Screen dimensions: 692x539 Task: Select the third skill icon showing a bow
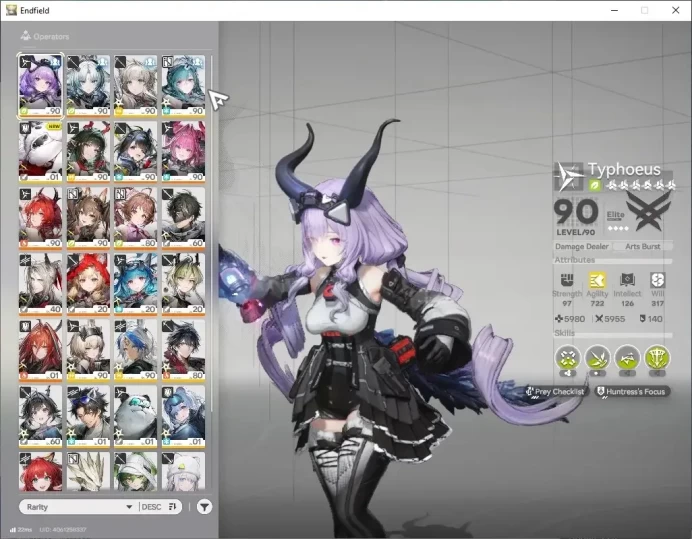(627, 358)
